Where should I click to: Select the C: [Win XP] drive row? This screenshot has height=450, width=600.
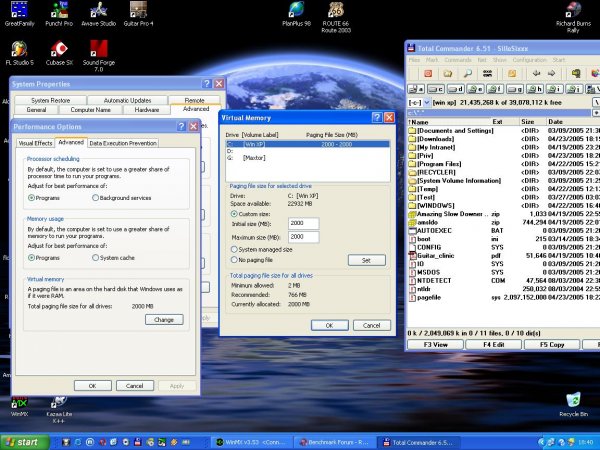(x=307, y=144)
